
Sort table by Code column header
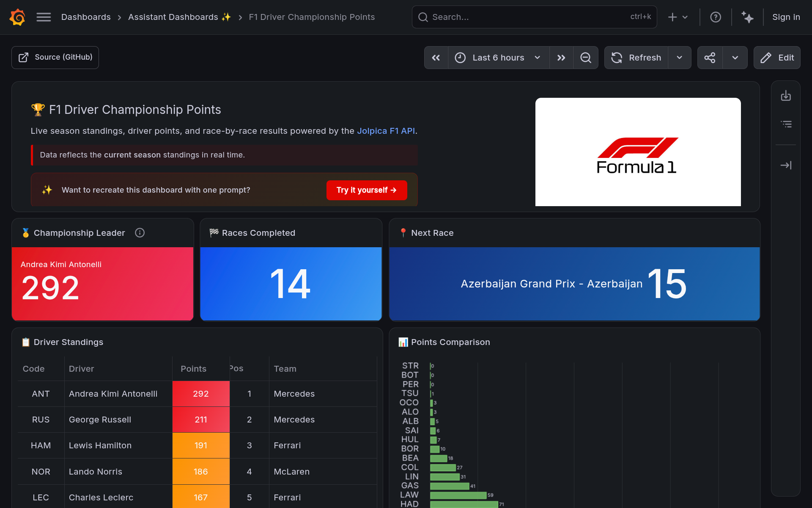(34, 369)
